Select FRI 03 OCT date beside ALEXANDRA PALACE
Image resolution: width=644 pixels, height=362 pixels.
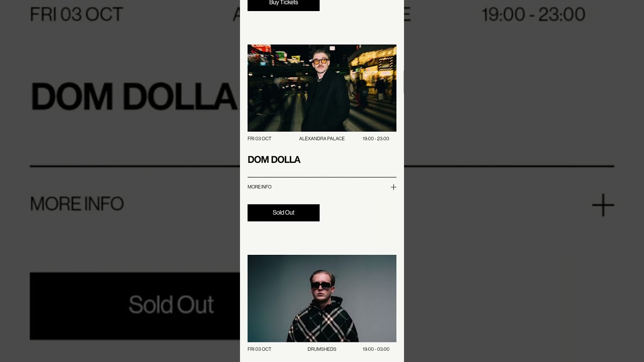point(260,139)
